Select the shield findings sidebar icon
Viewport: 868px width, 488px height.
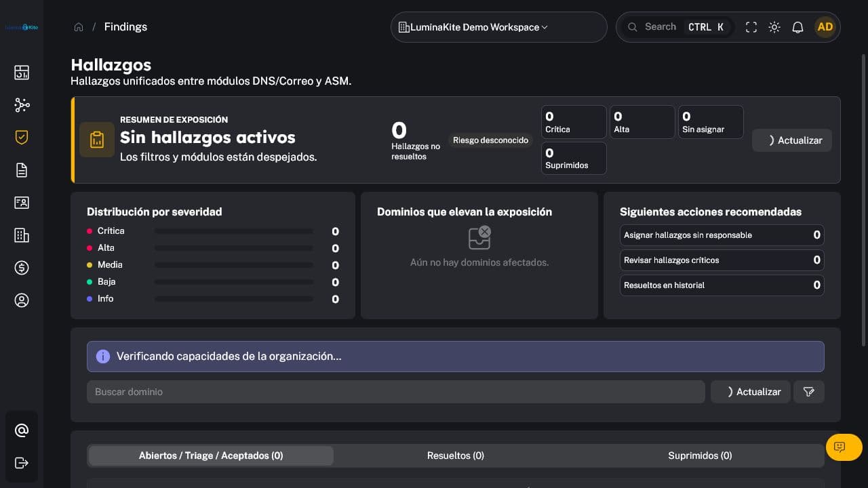pyautogui.click(x=22, y=138)
